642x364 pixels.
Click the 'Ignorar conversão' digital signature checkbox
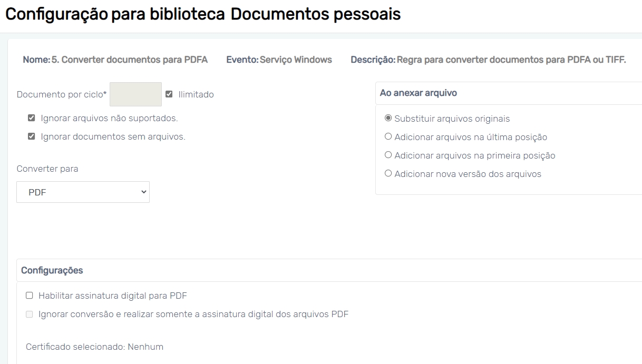coord(30,314)
